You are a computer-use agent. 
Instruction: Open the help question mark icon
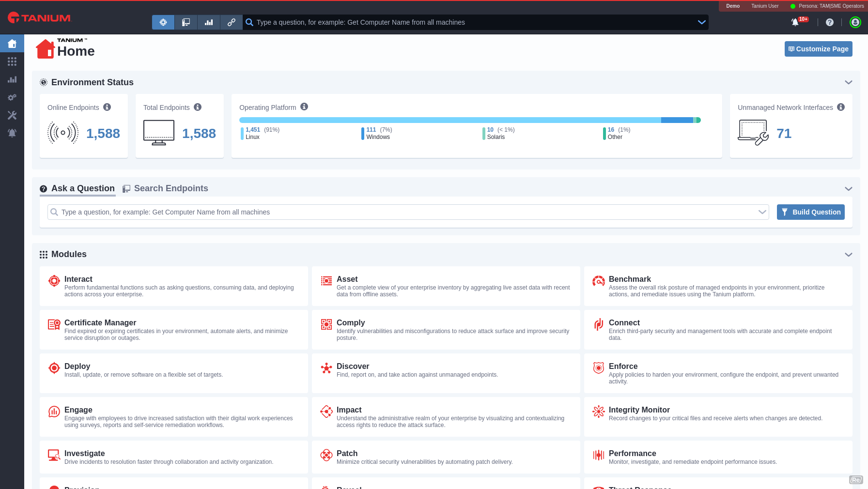[830, 22]
